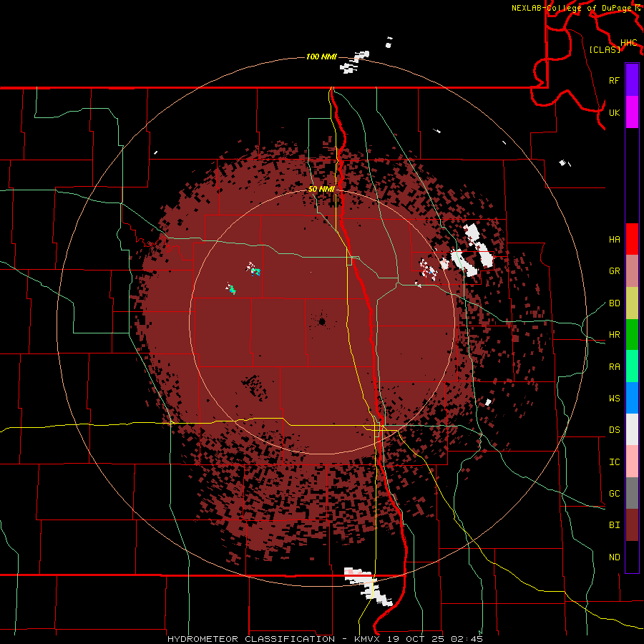644x644 pixels.
Task: Click the DS white legend swatch
Action: pyautogui.click(x=632, y=429)
